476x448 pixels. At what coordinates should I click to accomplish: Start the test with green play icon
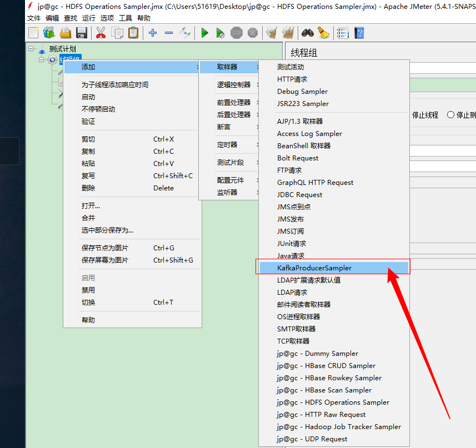click(x=205, y=33)
